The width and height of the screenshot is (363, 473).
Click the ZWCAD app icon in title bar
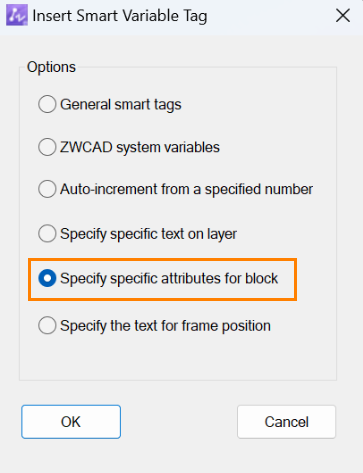click(16, 16)
